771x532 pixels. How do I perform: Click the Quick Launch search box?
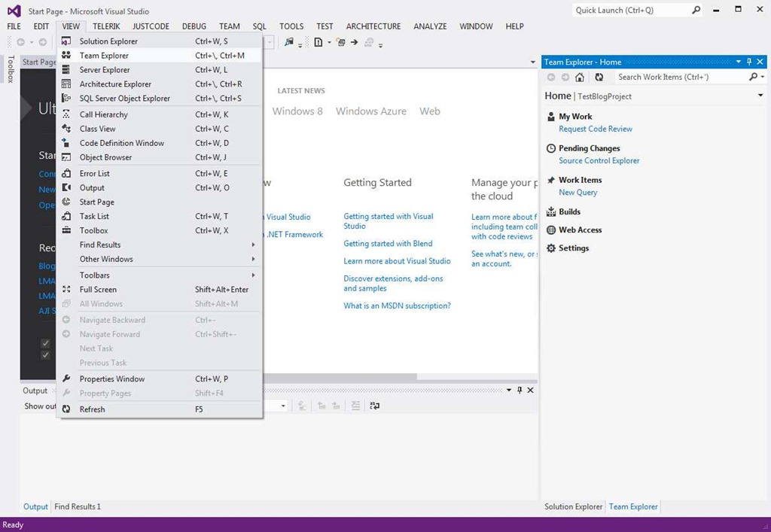pyautogui.click(x=632, y=11)
